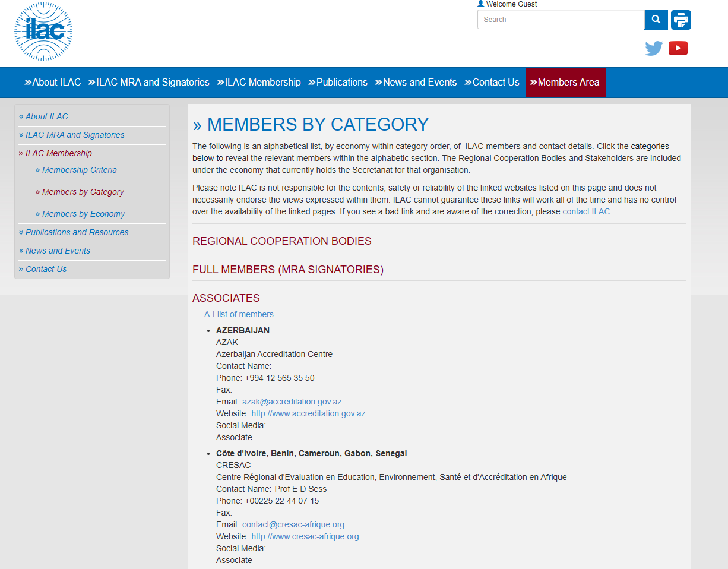Collapse the Associates section heading
This screenshot has height=569, width=728.
click(x=226, y=298)
